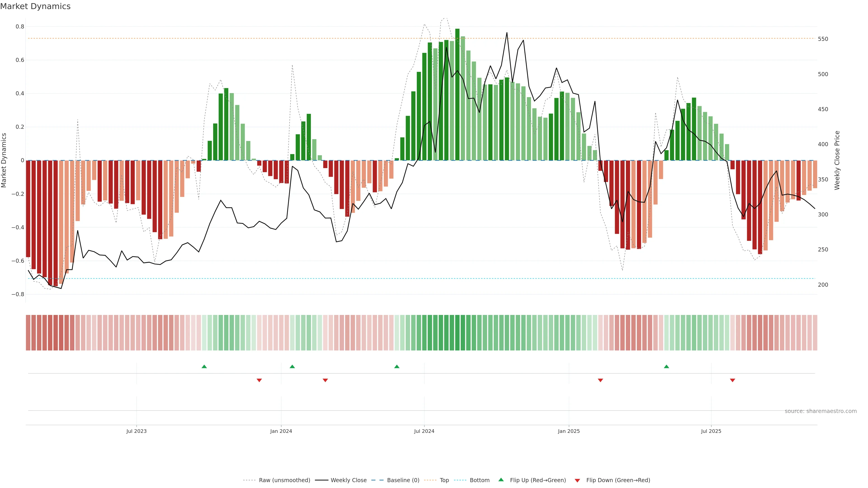Click the last green flip-up triangle marker
This screenshot has width=868, height=488.
666,366
